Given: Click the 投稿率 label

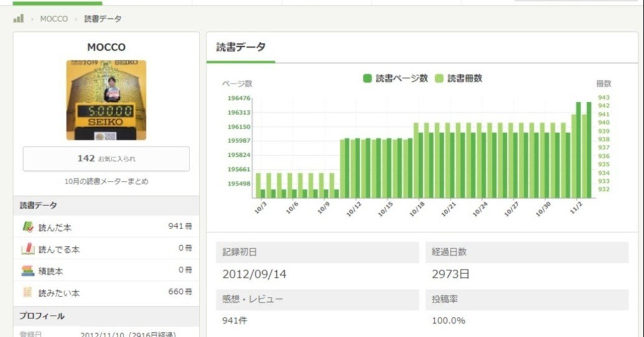Looking at the screenshot, I should 444,299.
